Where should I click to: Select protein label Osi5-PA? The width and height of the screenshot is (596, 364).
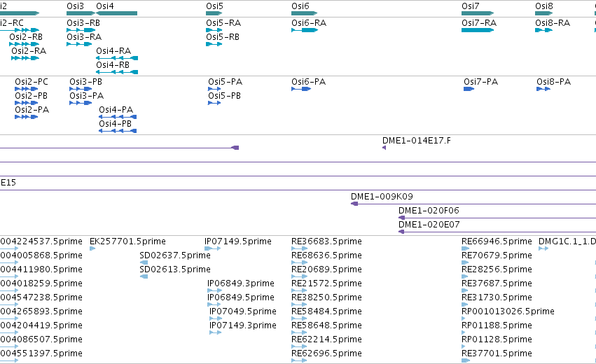pos(225,82)
